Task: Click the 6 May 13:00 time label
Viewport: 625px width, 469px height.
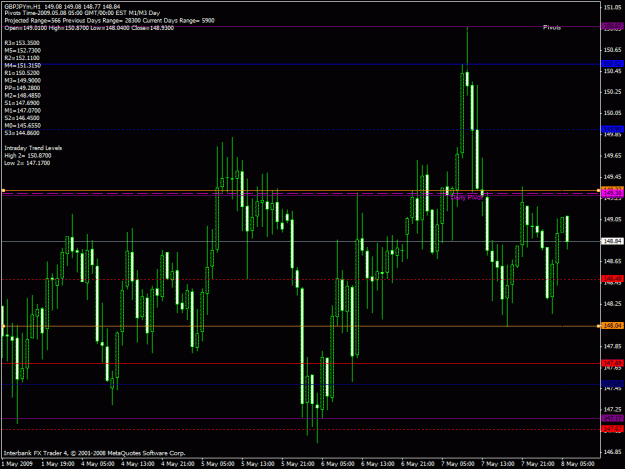Action: click(377, 464)
